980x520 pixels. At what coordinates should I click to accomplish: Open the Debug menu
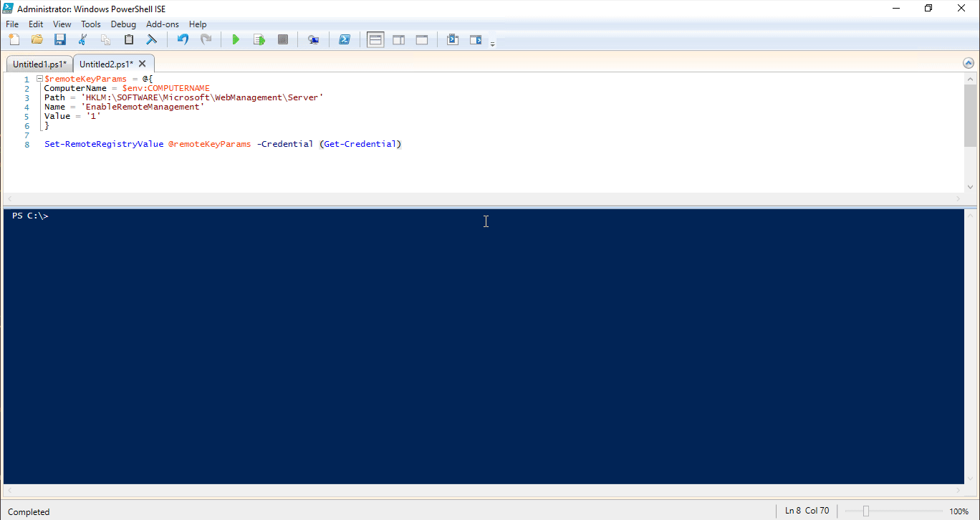click(x=123, y=24)
